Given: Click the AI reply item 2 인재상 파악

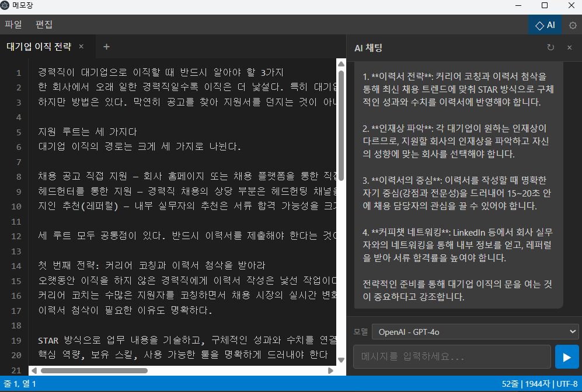Looking at the screenshot, I should pos(456,141).
